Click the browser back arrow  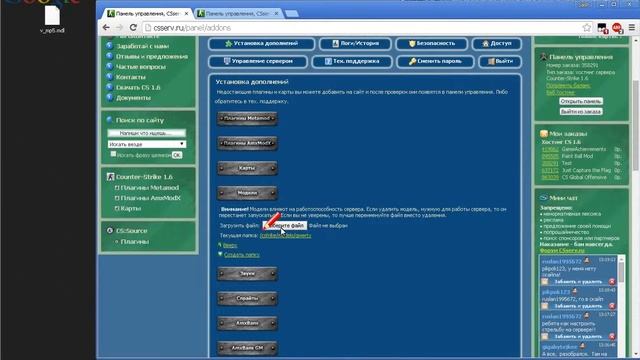click(x=106, y=28)
